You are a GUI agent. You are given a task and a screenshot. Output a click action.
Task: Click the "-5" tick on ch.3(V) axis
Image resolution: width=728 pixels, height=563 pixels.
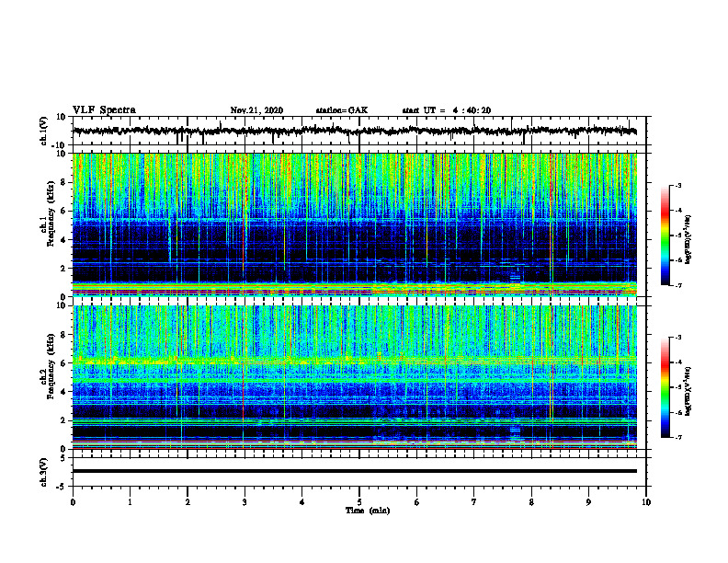click(x=62, y=487)
